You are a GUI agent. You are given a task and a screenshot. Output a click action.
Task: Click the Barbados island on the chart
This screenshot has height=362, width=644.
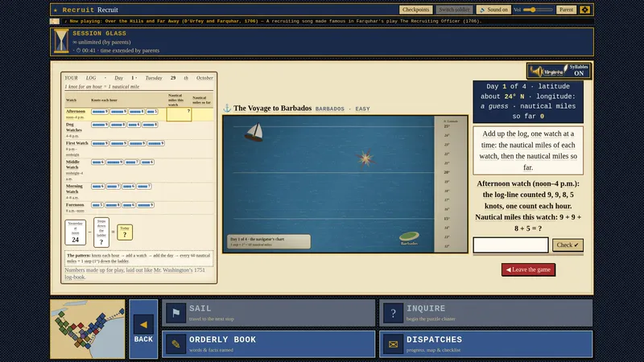tap(409, 237)
